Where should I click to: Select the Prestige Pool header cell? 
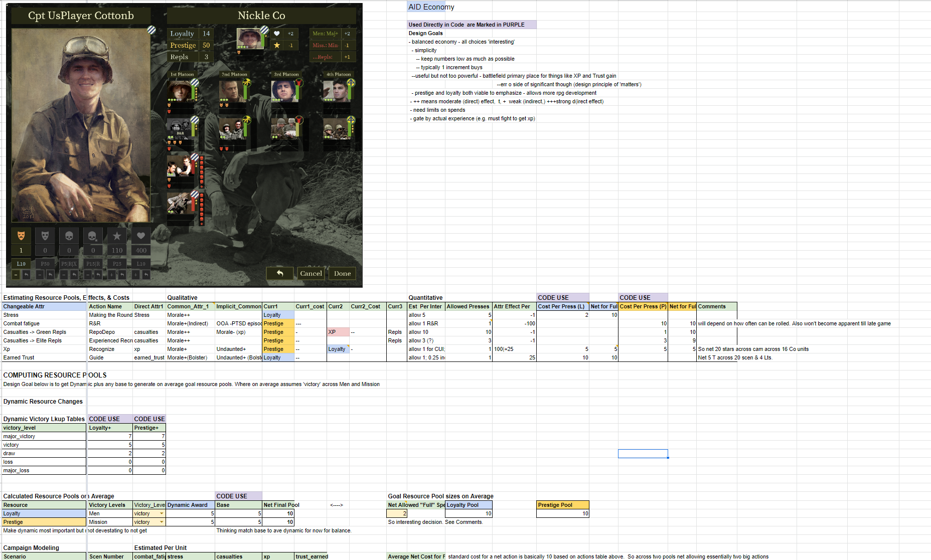(x=563, y=505)
